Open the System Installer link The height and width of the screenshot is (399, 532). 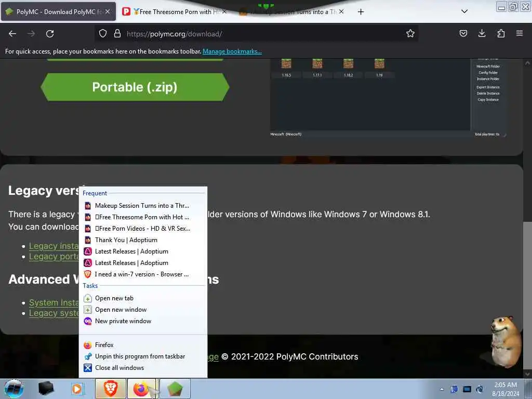(54, 302)
